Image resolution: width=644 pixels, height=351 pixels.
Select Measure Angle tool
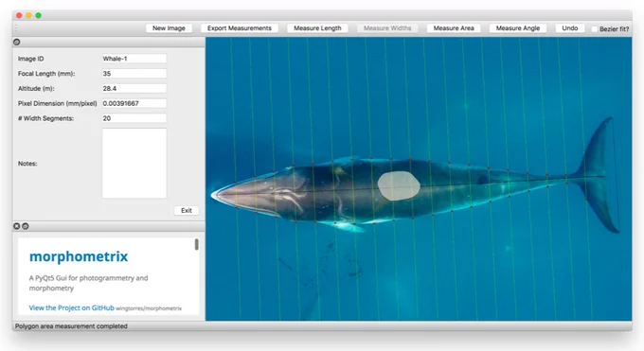point(517,28)
